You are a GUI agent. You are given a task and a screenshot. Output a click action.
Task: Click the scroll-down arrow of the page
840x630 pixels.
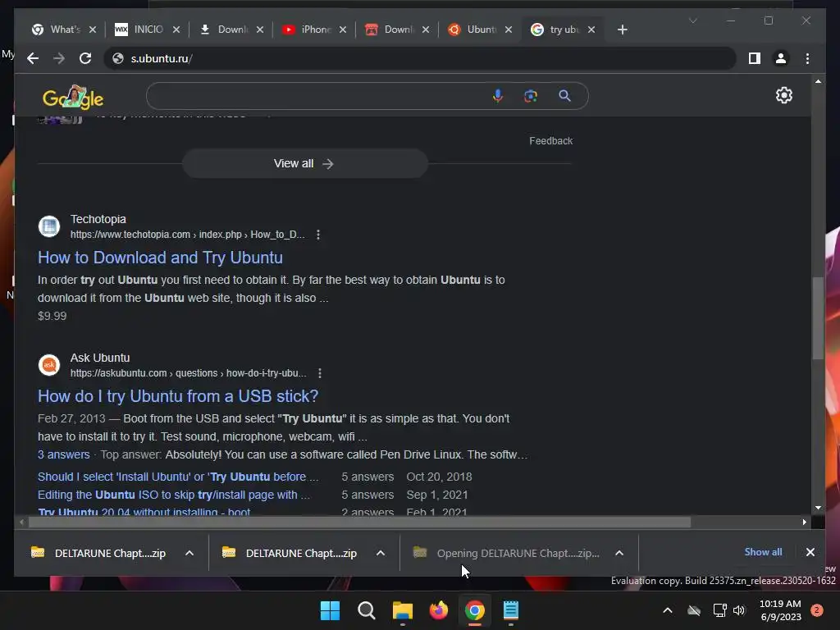(x=818, y=507)
